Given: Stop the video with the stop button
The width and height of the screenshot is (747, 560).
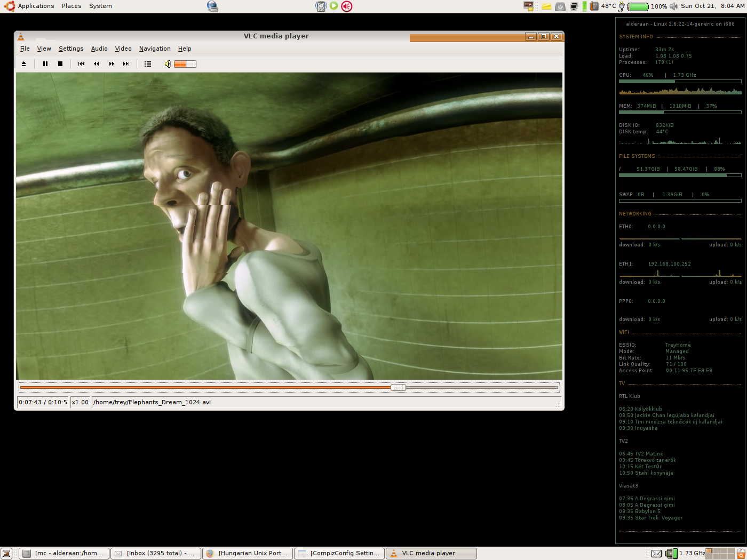Looking at the screenshot, I should coord(60,64).
